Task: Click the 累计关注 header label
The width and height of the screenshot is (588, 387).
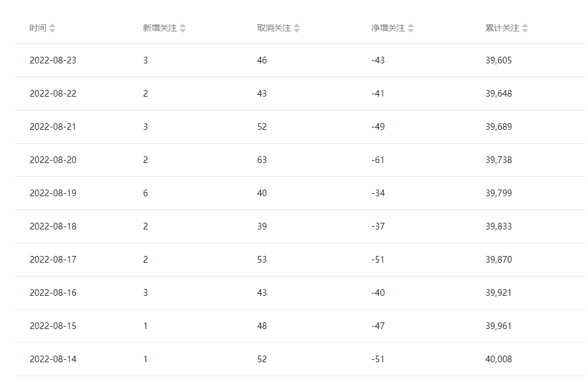Action: [502, 28]
